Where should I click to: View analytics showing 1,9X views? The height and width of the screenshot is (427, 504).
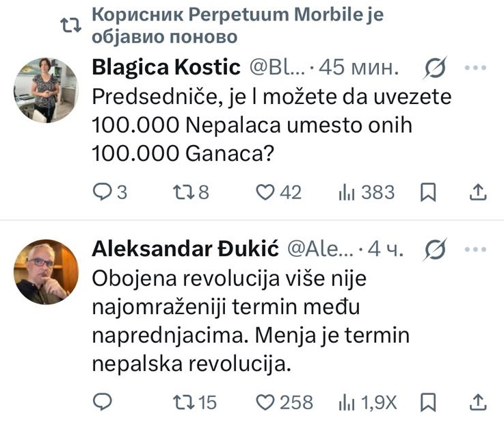(368, 402)
